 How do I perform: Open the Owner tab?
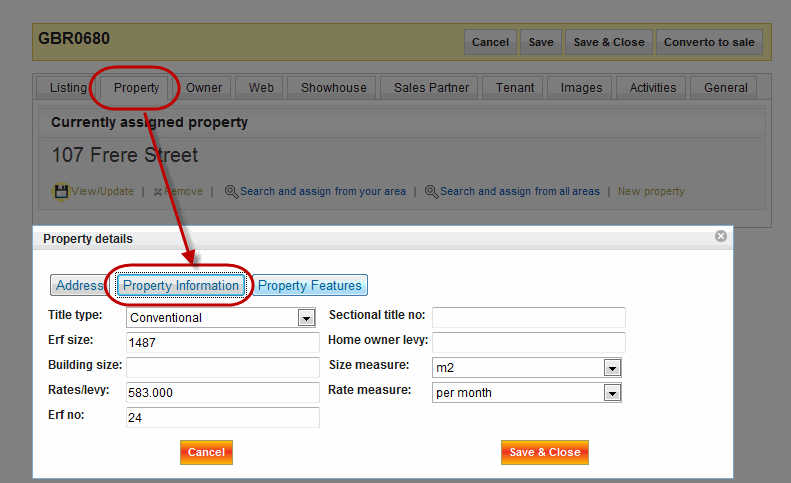[204, 88]
